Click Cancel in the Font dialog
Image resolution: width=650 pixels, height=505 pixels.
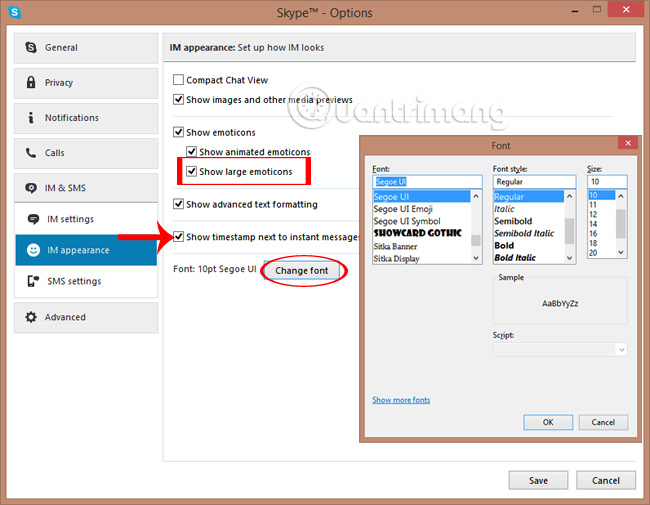tap(603, 422)
